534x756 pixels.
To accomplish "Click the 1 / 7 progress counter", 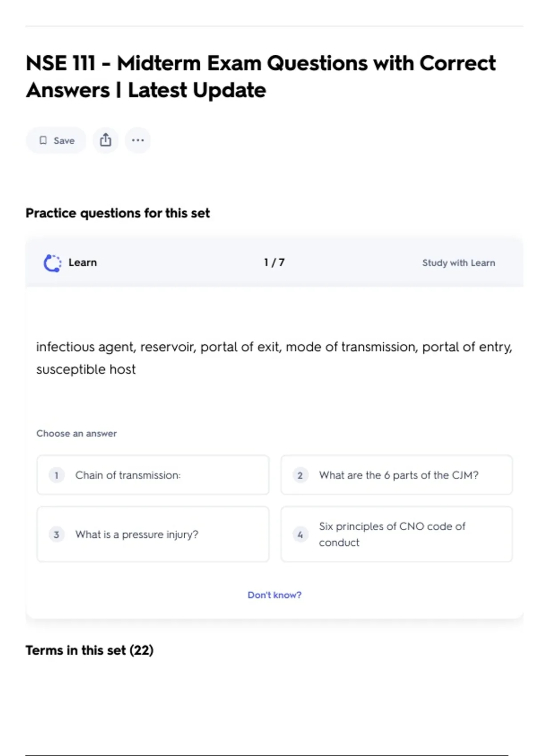I will point(274,262).
